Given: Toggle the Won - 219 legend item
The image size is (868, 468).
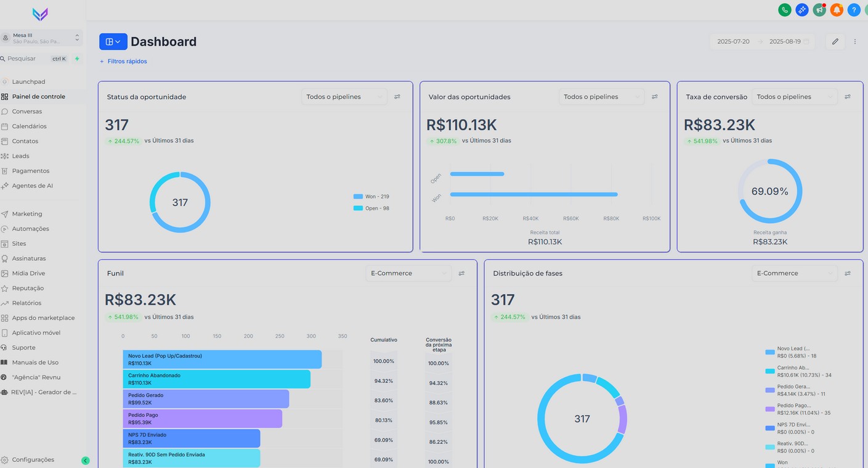Looking at the screenshot, I should [371, 197].
